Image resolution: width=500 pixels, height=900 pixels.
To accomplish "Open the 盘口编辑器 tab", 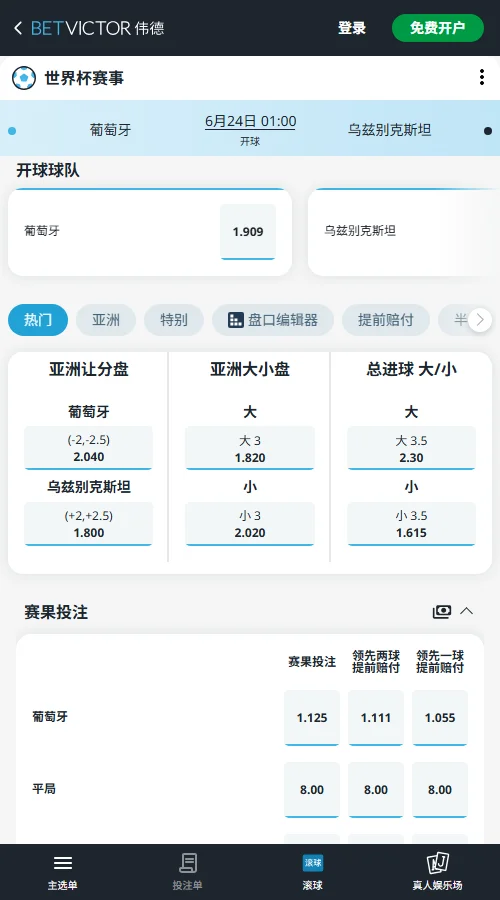I will pos(273,320).
